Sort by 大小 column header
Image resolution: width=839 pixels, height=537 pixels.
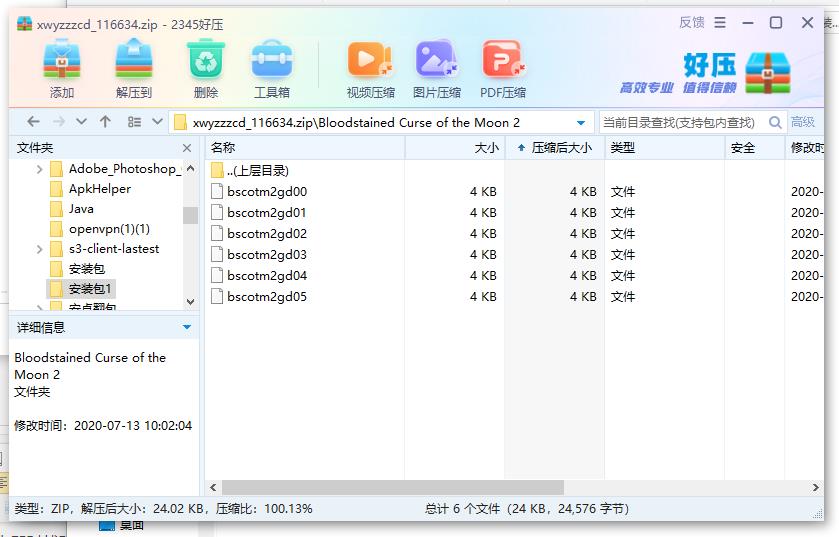click(455, 148)
